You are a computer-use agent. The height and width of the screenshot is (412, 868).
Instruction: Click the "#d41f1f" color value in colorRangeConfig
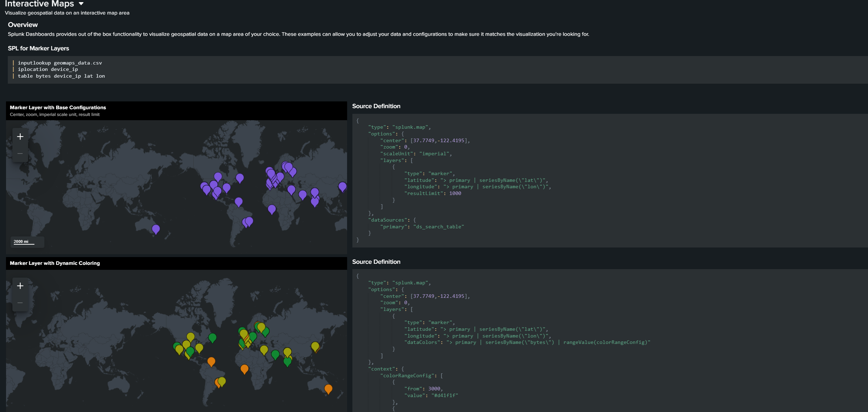(x=445, y=395)
